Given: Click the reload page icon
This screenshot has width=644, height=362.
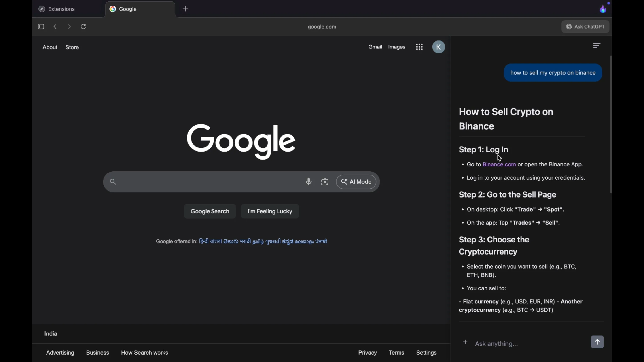Looking at the screenshot, I should click(83, 27).
